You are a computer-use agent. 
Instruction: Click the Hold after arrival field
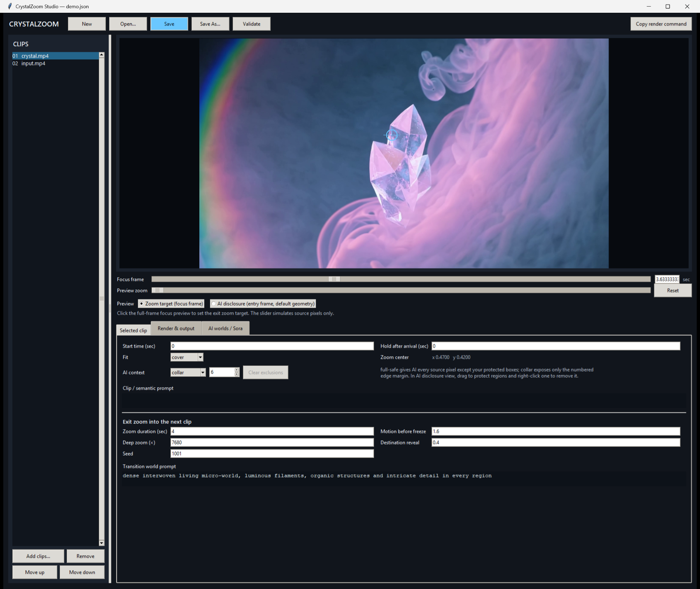[556, 346]
